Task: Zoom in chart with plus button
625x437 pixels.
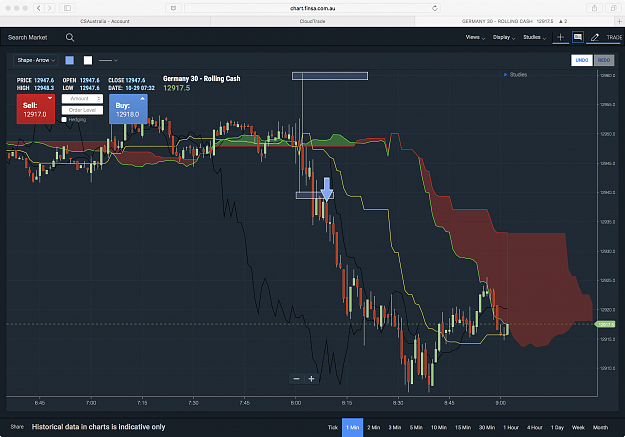Action: (x=311, y=379)
